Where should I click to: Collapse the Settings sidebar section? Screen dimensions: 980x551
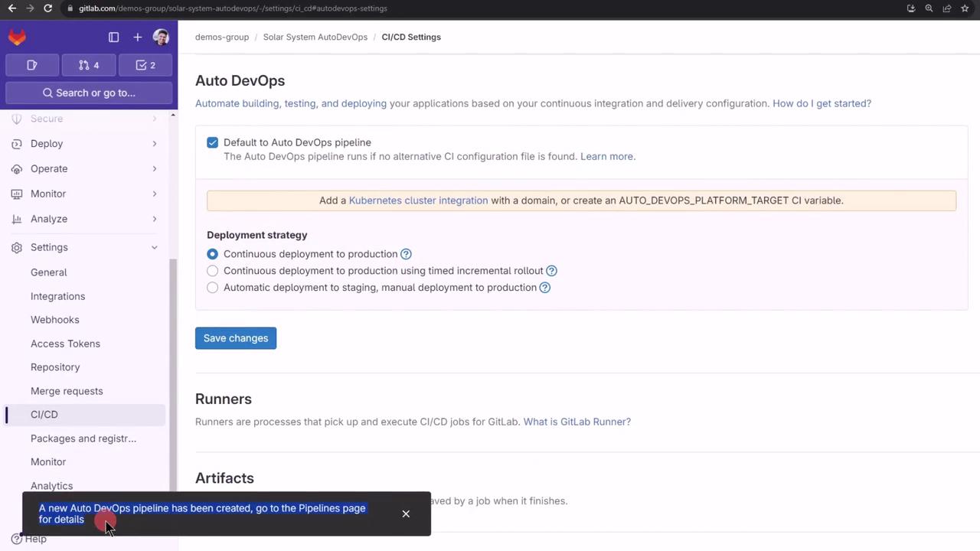click(49, 247)
